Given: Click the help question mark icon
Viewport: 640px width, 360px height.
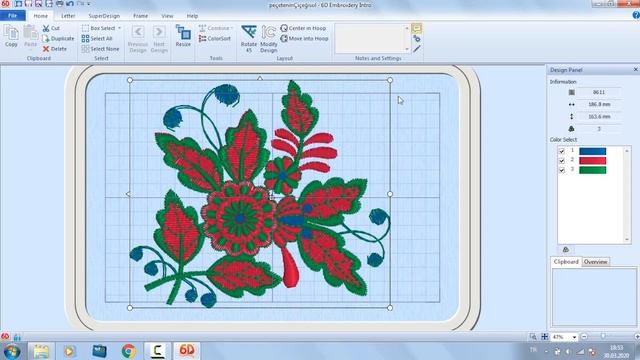Looking at the screenshot, I should click(636, 15).
